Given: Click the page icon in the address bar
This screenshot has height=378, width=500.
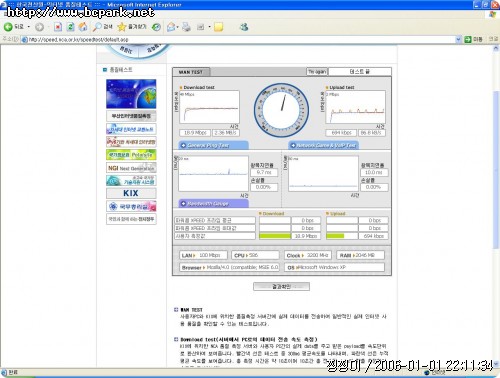Looking at the screenshot, I should point(24,40).
